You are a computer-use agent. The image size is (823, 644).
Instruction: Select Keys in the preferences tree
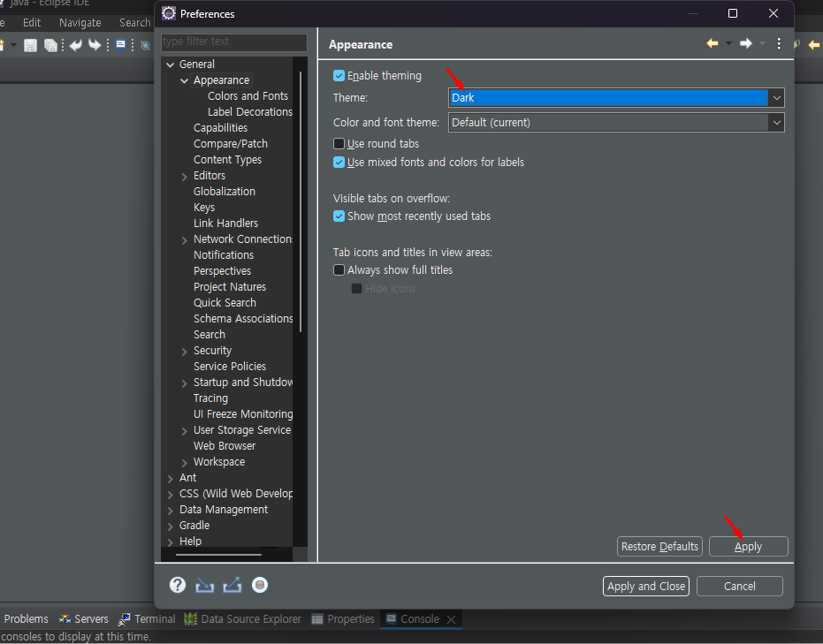tap(204, 207)
